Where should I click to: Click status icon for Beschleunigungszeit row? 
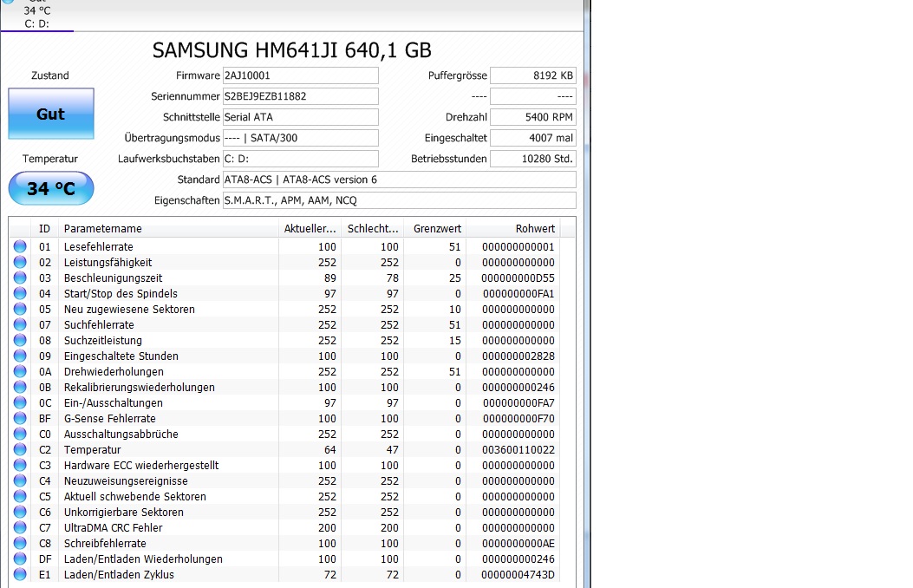[21, 278]
